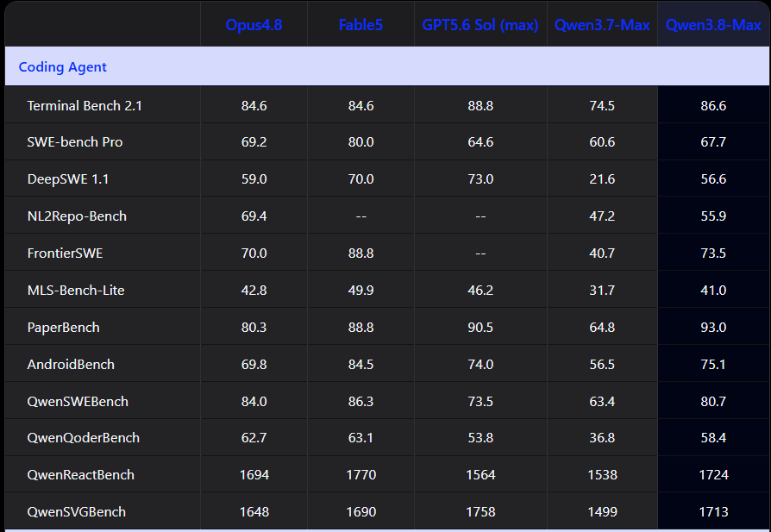Screen dimensions: 771x532
Task: Select the Coding Agent section heading
Action: [x=62, y=67]
